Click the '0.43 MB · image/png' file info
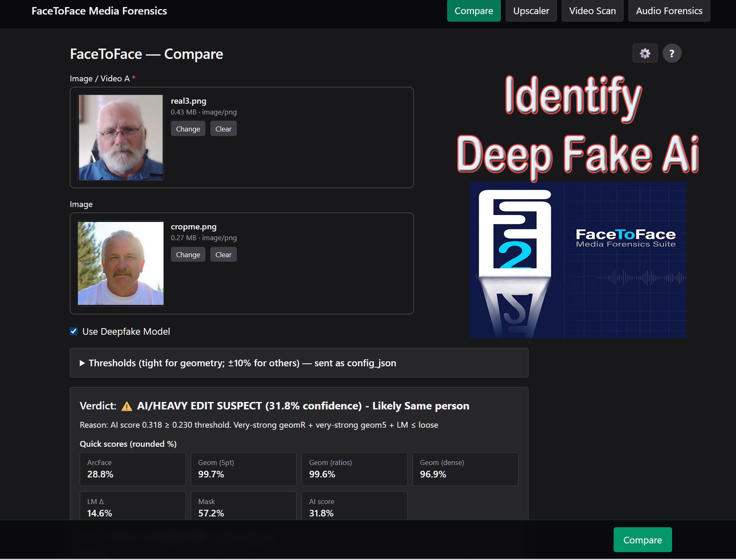Image resolution: width=736 pixels, height=560 pixels. (x=204, y=112)
